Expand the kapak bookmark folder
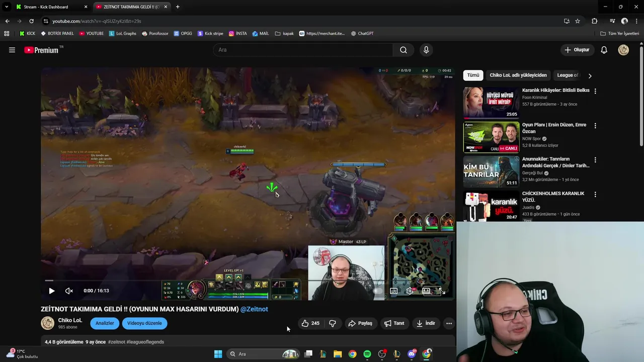Screen dimensions: 644x362 (x=284, y=34)
